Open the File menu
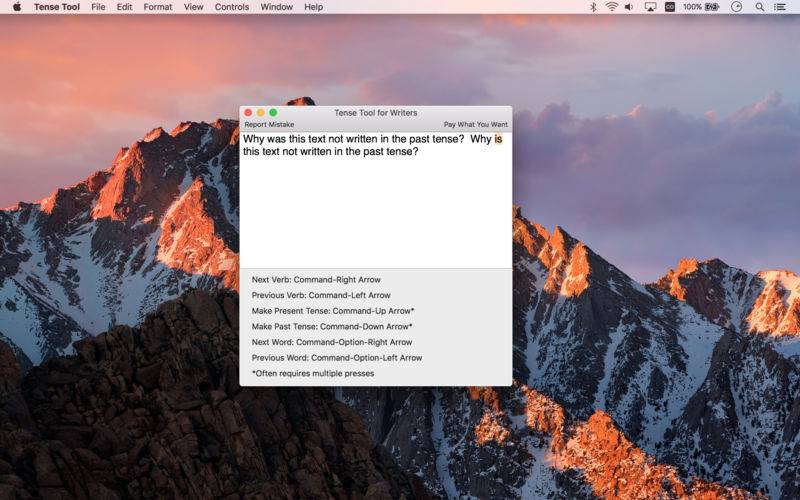This screenshot has width=800, height=500. point(98,7)
